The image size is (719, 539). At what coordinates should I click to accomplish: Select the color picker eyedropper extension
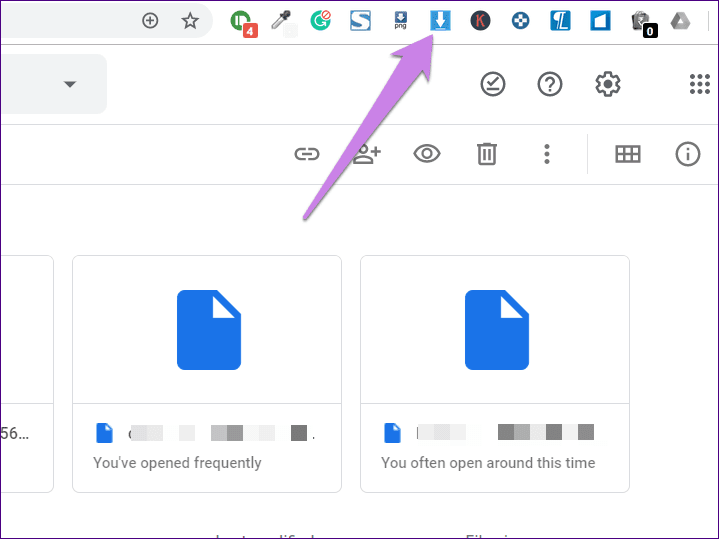[281, 21]
